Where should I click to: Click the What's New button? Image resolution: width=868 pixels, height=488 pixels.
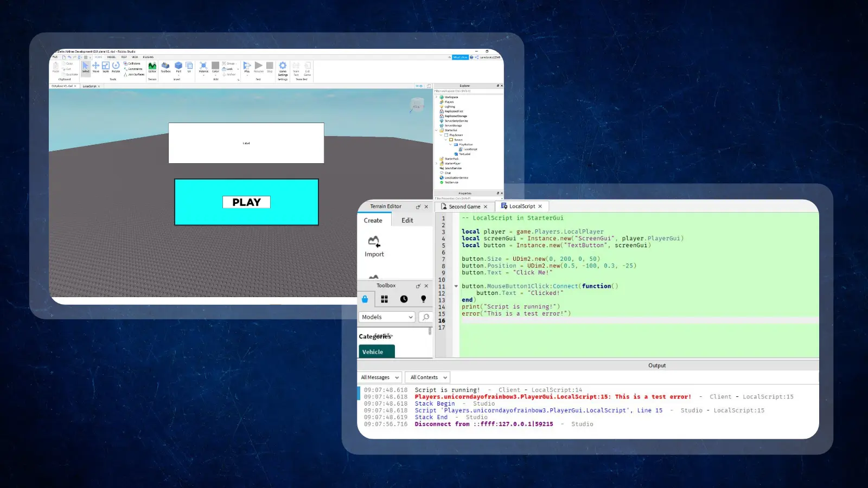click(x=460, y=57)
